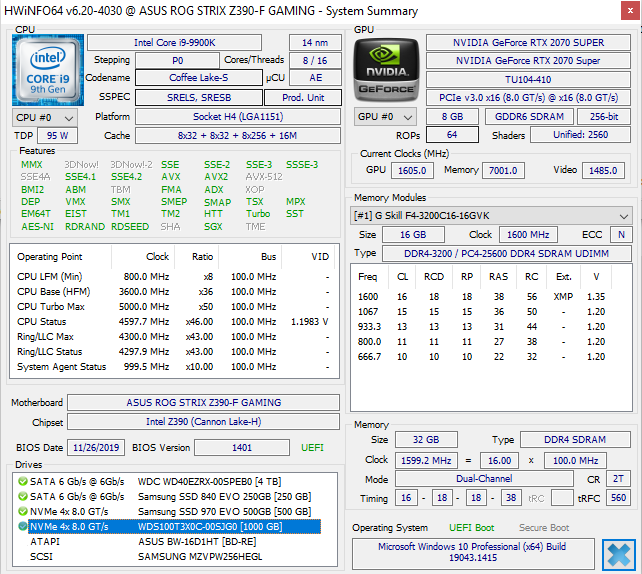Click the System Agent Status row
The width and height of the screenshot is (642, 574).
(174, 367)
